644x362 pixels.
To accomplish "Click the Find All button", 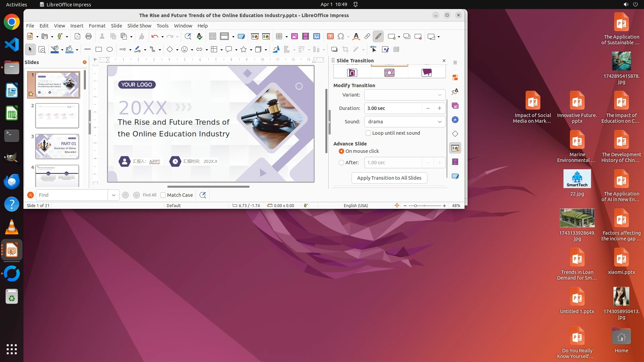I will click(x=150, y=195).
